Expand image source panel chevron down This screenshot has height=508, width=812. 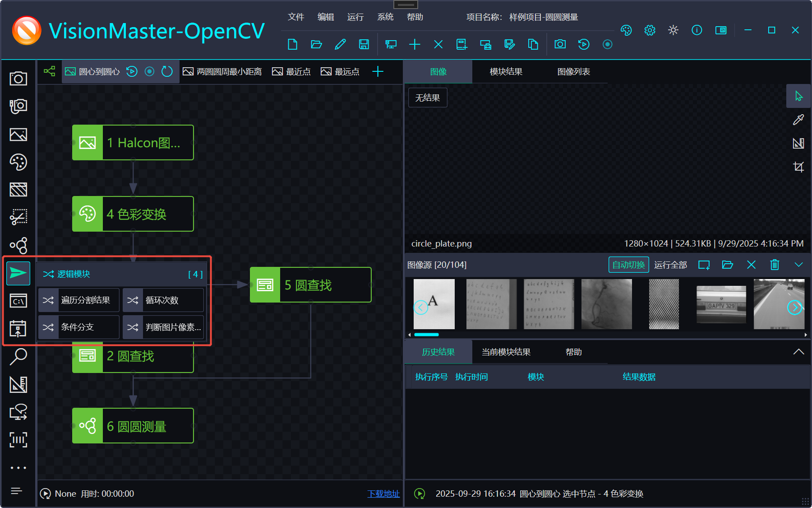(798, 265)
